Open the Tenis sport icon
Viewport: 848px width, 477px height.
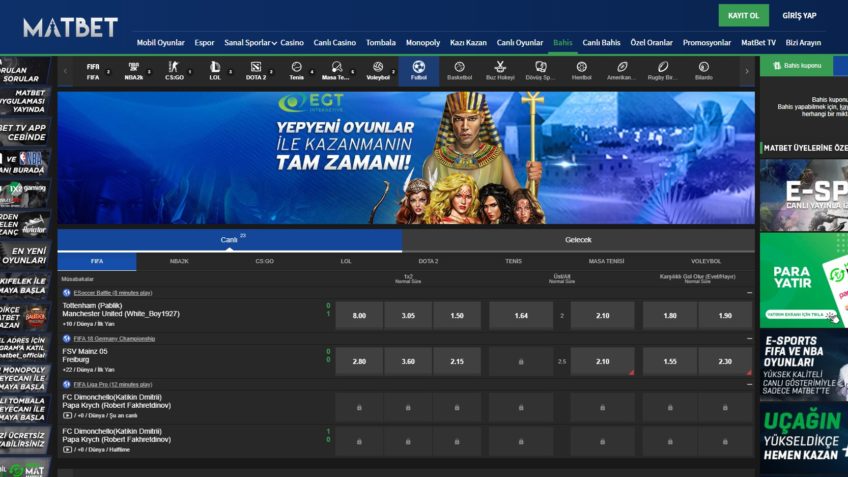click(x=297, y=70)
